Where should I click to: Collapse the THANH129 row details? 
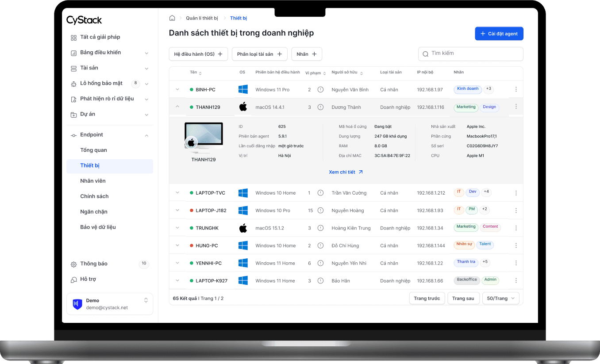pos(177,107)
